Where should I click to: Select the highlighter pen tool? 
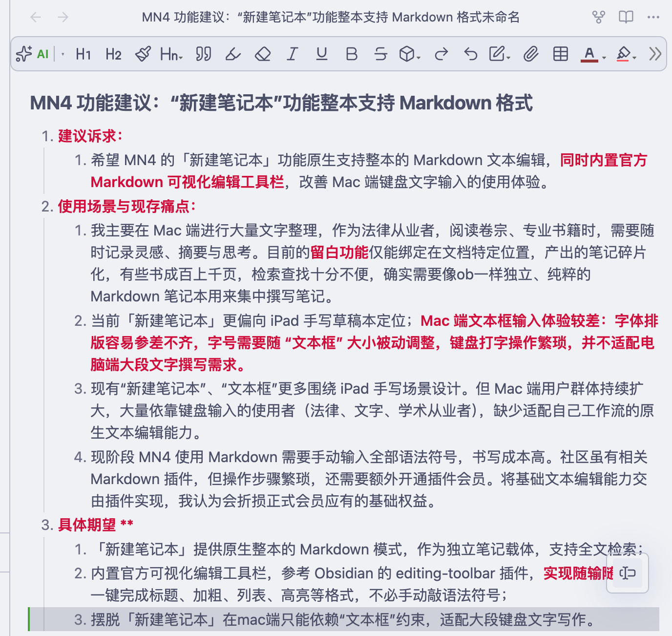[233, 54]
